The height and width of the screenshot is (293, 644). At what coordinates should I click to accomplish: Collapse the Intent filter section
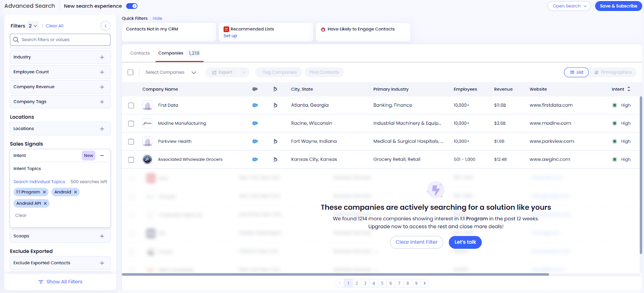102,155
